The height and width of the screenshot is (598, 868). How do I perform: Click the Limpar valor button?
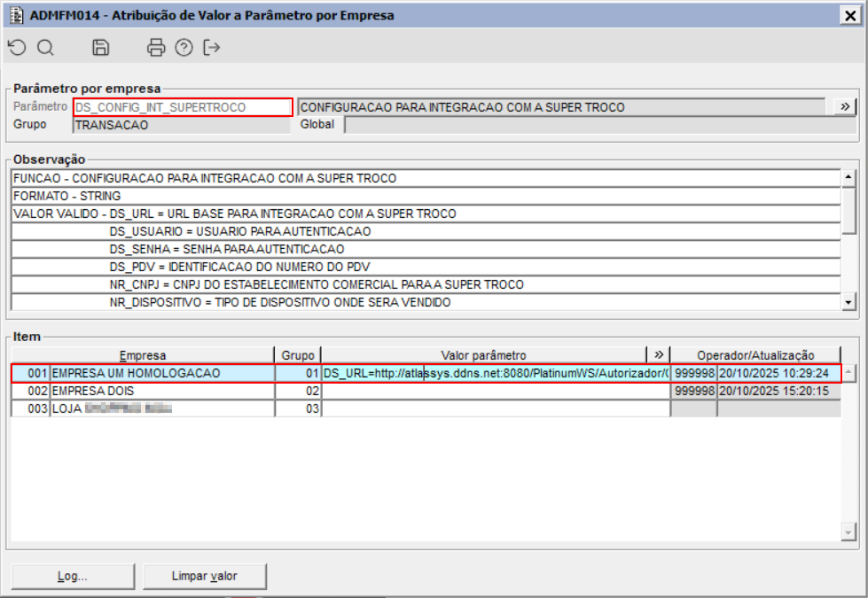[204, 577]
